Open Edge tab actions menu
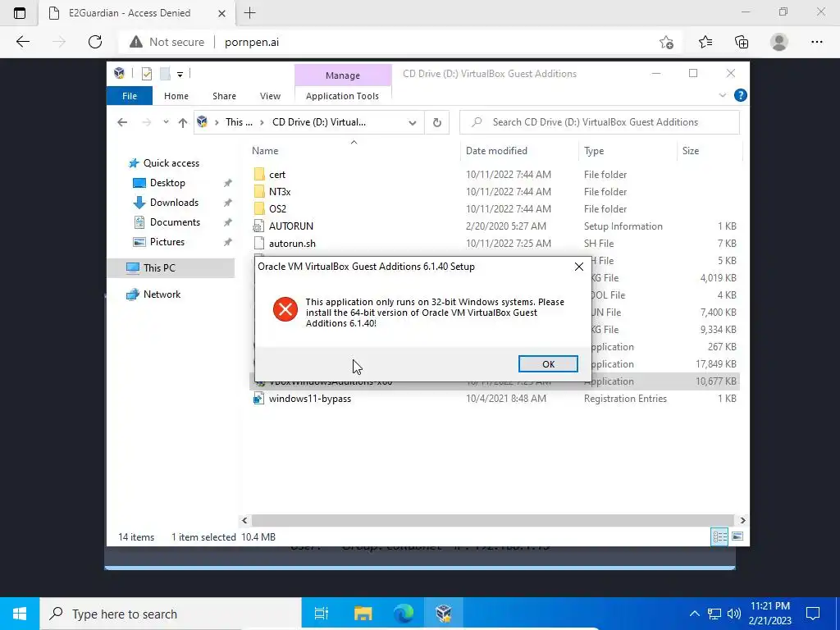The width and height of the screenshot is (840, 630). coord(20,13)
